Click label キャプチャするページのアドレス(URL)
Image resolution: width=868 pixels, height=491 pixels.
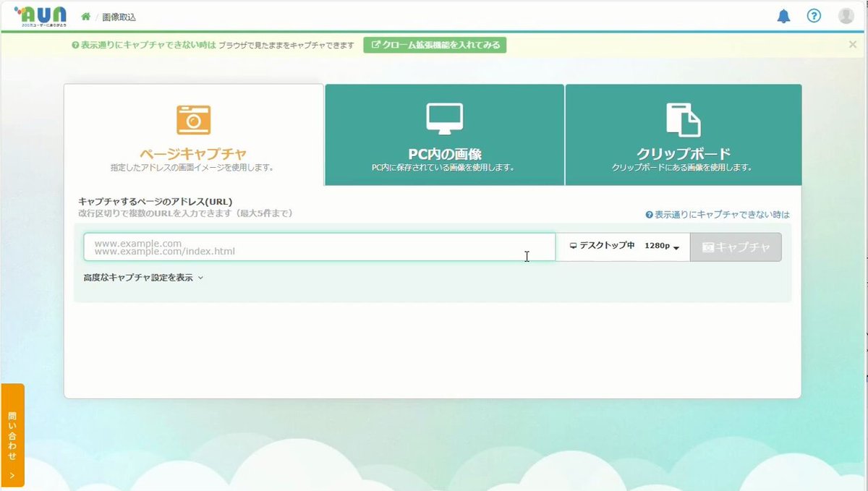pyautogui.click(x=155, y=202)
